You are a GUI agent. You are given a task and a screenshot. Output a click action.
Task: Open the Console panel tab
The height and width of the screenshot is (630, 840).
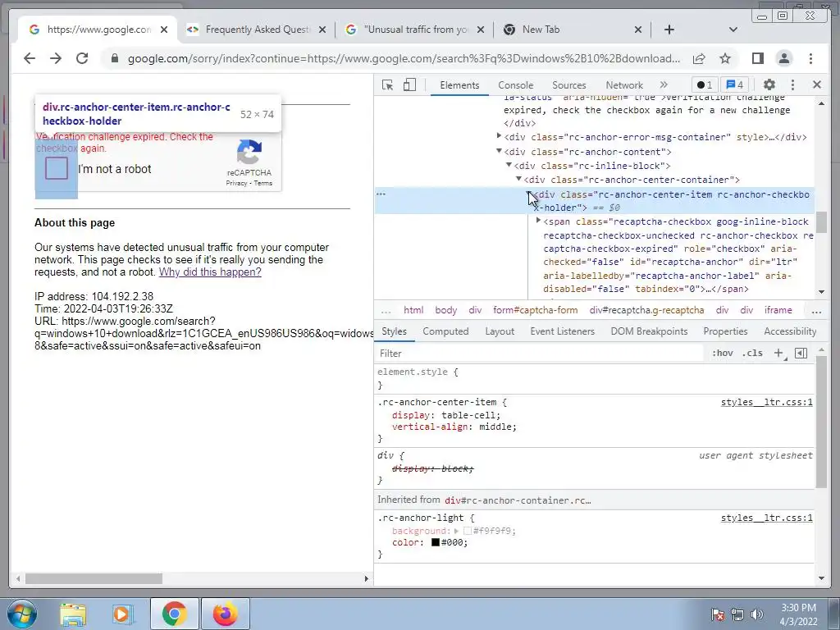click(515, 85)
